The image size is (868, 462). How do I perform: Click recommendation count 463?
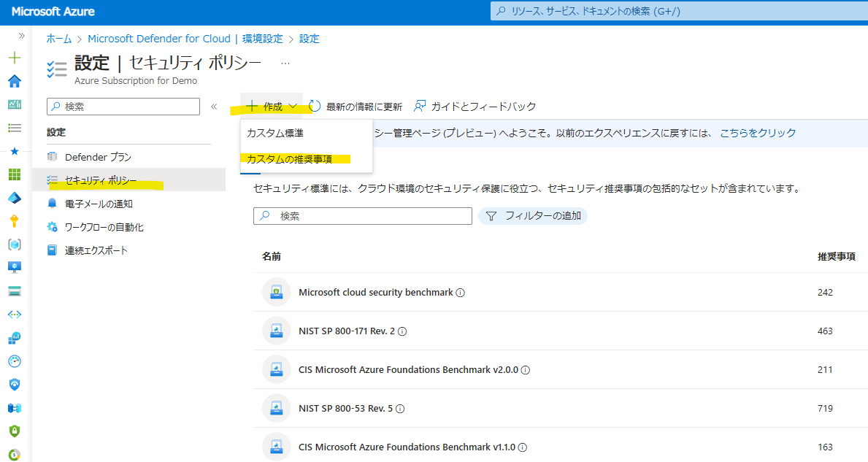(x=825, y=331)
